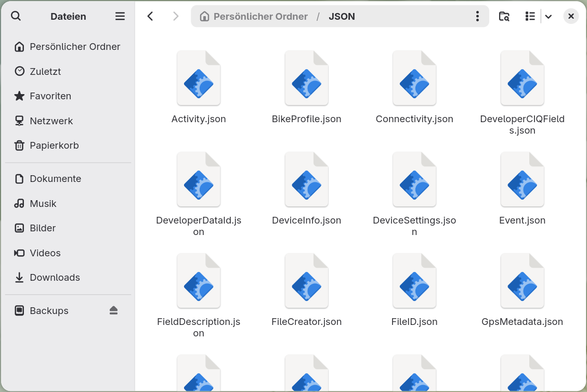The width and height of the screenshot is (587, 392).
Task: Select the DeviceSettings.json file icon
Action: [414, 179]
